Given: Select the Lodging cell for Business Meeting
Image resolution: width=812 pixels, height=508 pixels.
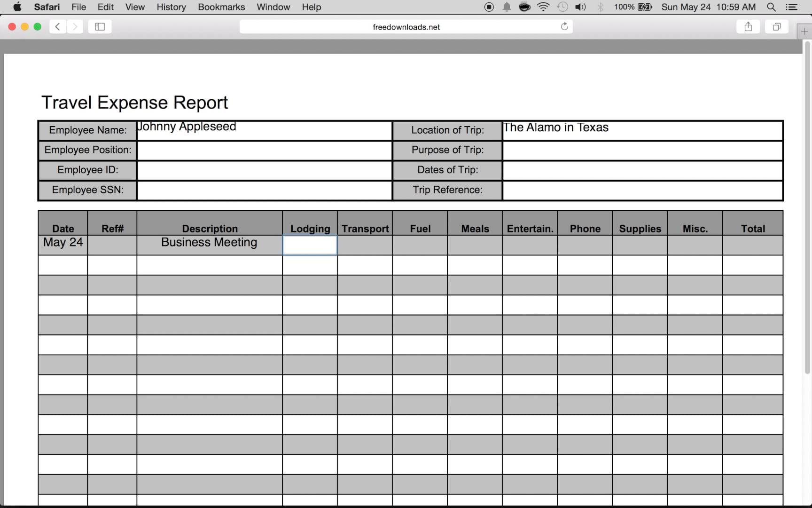Looking at the screenshot, I should [310, 245].
